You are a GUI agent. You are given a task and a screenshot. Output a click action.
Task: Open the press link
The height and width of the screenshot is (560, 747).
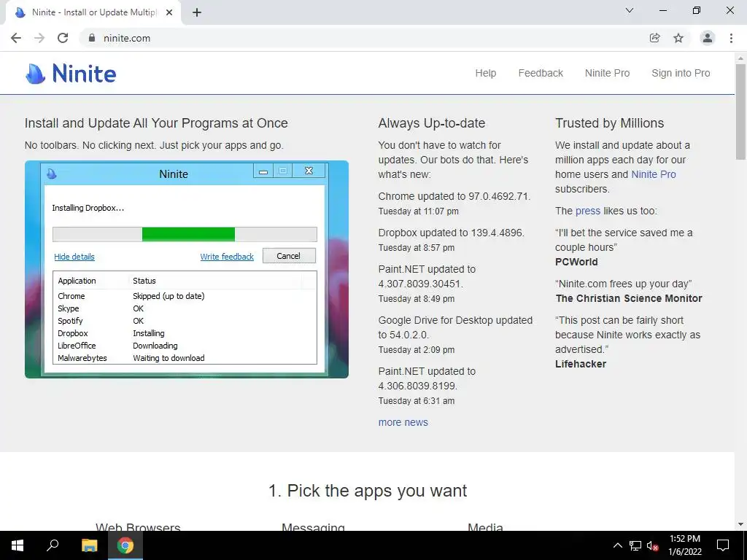pyautogui.click(x=588, y=211)
